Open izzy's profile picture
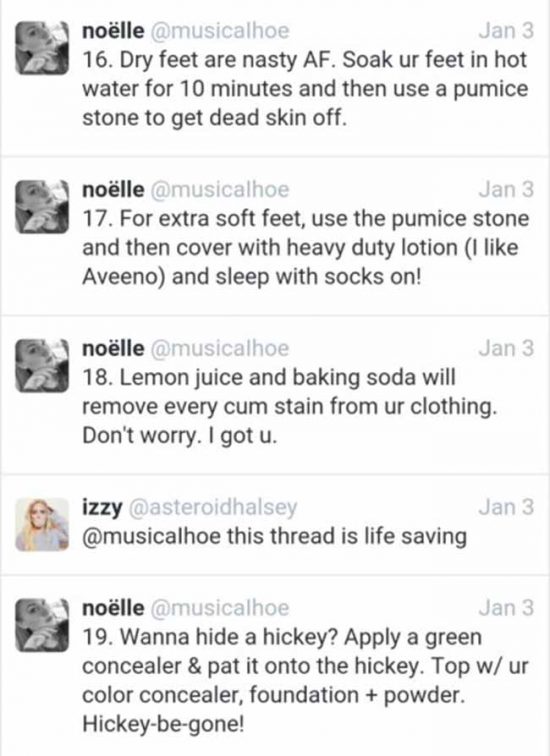550x756 pixels. click(x=42, y=525)
